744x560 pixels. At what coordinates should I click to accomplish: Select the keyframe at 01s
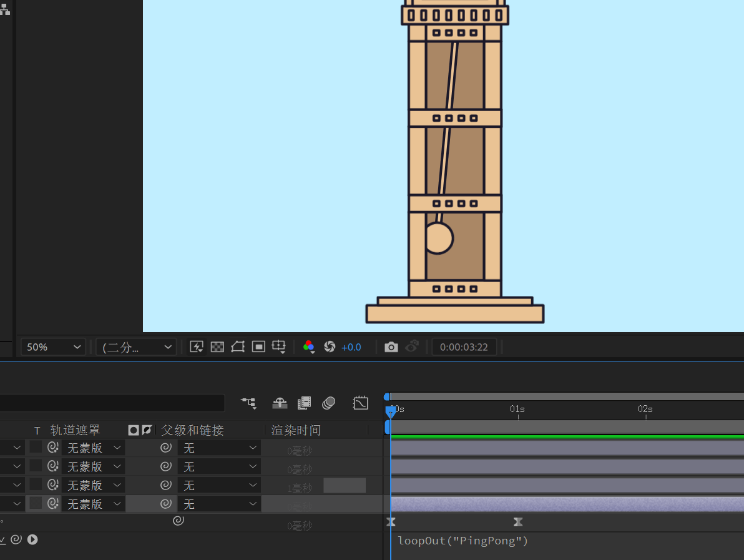[518, 522]
